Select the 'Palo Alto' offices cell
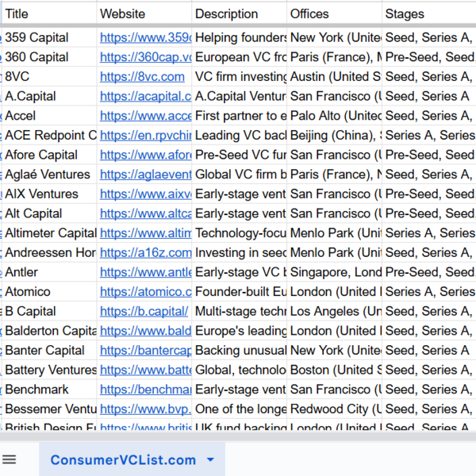Image resolution: width=476 pixels, height=476 pixels. 334,116
